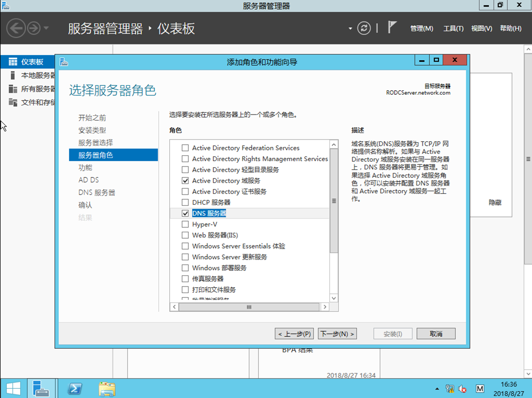Check Active Directory 轻型目录服务
This screenshot has width=532, height=398.
pos(185,170)
